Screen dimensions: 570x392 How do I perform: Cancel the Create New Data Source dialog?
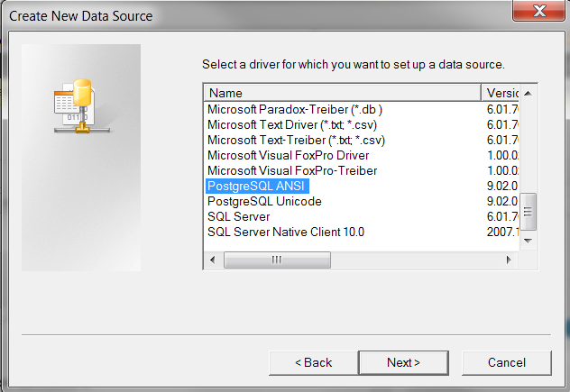(507, 362)
